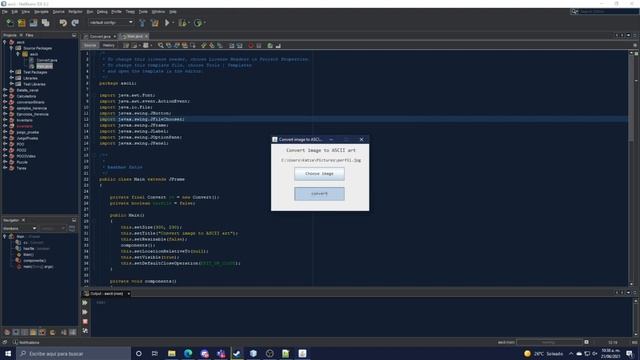Viewport: 640px width, 360px height.
Task: Switch to the Files tab in sidebar
Action: pyautogui.click(x=29, y=36)
